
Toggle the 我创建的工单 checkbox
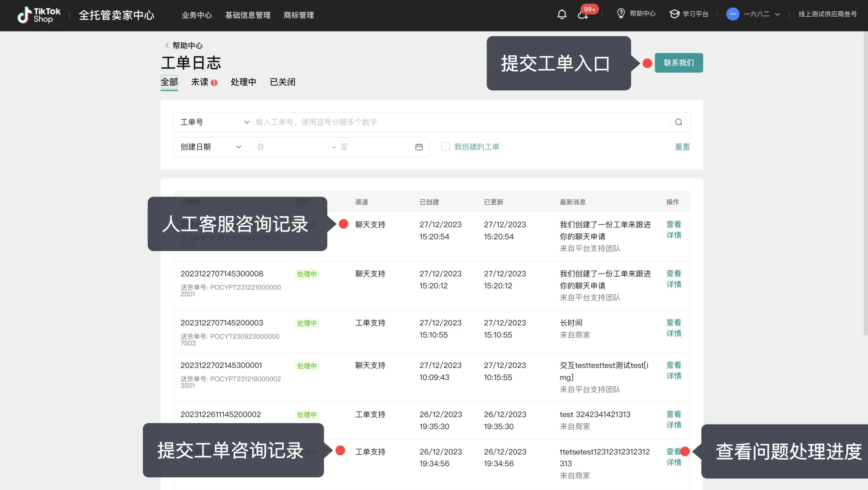click(445, 147)
